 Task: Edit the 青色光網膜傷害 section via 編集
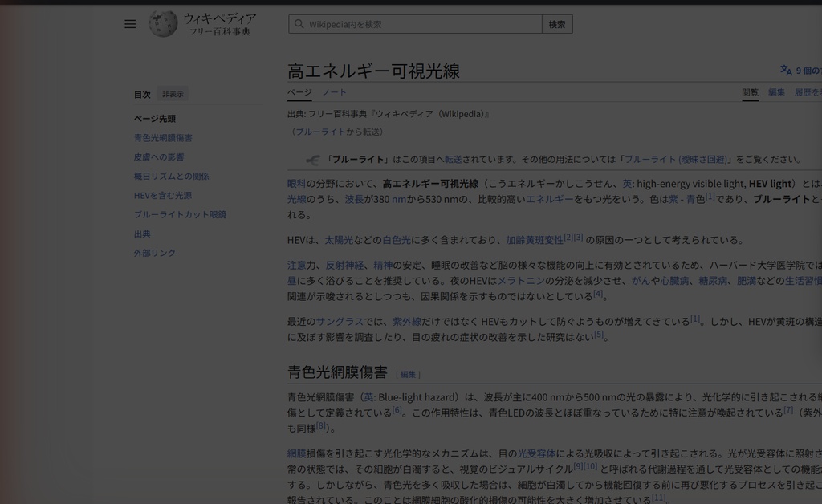point(408,375)
